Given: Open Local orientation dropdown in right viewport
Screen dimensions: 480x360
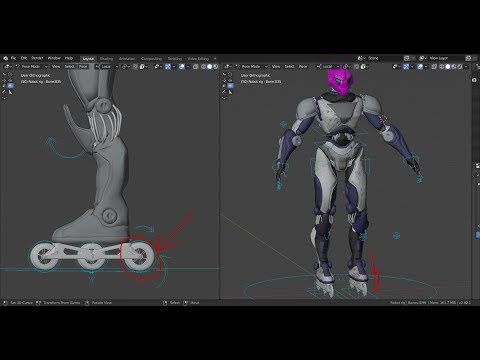Looking at the screenshot, I should click(328, 67).
